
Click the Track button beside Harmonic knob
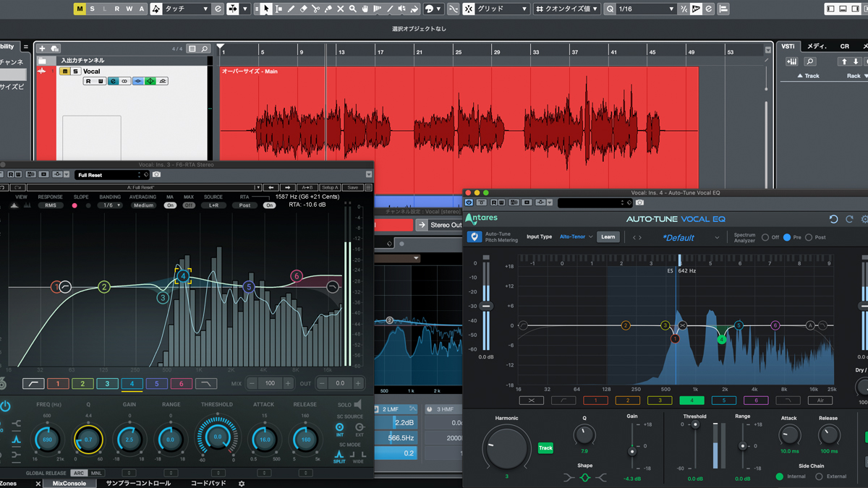click(x=545, y=448)
